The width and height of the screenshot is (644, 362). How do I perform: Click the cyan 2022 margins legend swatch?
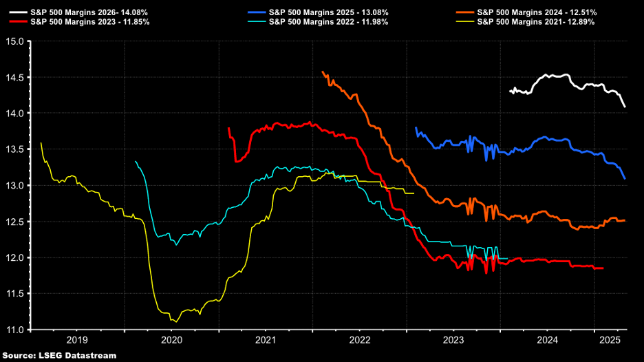click(x=257, y=22)
